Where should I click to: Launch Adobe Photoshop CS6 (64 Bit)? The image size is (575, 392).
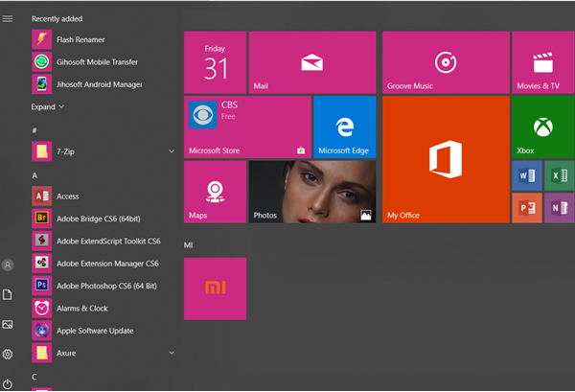[x=103, y=286]
